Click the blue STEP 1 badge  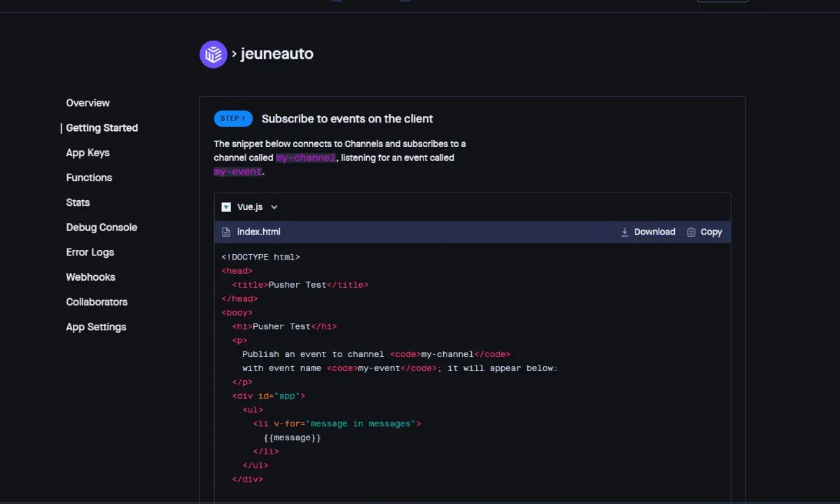233,119
